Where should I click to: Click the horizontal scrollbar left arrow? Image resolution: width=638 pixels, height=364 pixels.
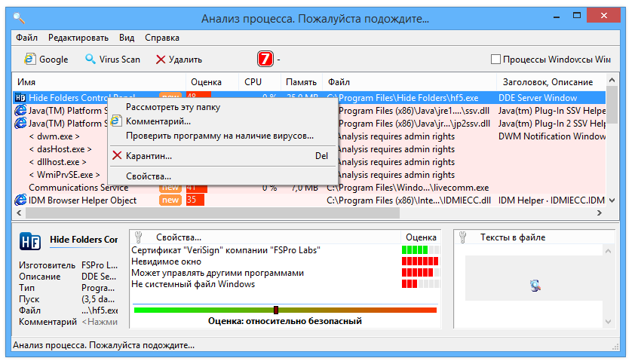(x=19, y=213)
